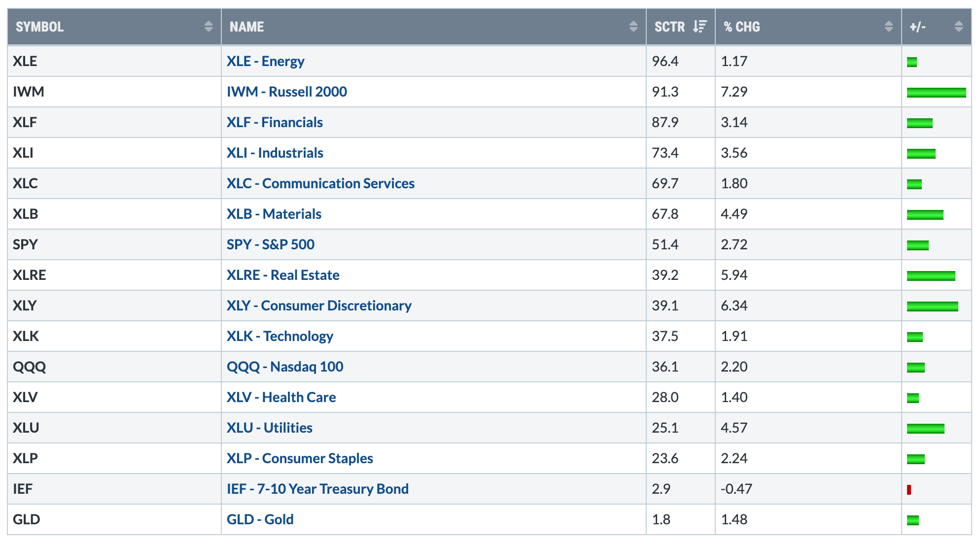Select the XLK symbol cell
The height and width of the screenshot is (544, 980).
[26, 336]
